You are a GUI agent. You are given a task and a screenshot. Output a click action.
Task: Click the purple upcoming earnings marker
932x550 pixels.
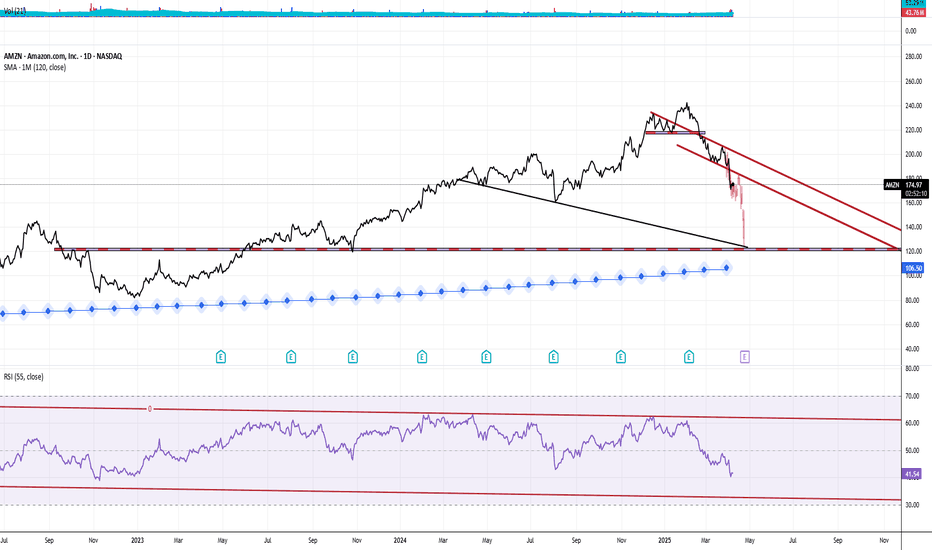click(x=744, y=357)
